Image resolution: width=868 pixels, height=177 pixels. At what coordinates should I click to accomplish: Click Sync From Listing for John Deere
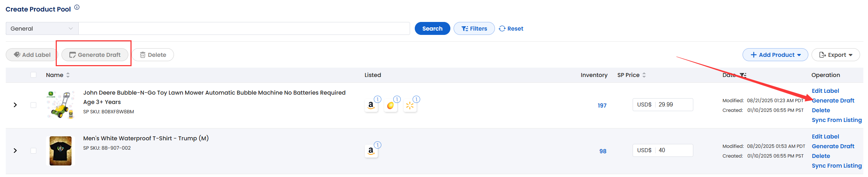pos(837,120)
